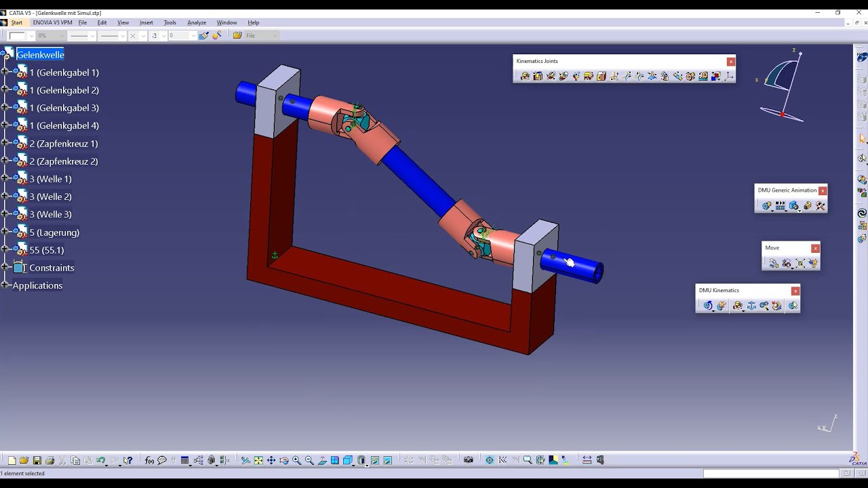Click the Simulation icon in DMU Generic Animation

[x=767, y=205]
